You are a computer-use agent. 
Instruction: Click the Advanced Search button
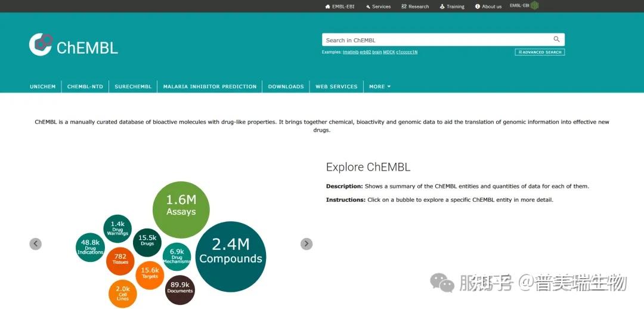(540, 52)
